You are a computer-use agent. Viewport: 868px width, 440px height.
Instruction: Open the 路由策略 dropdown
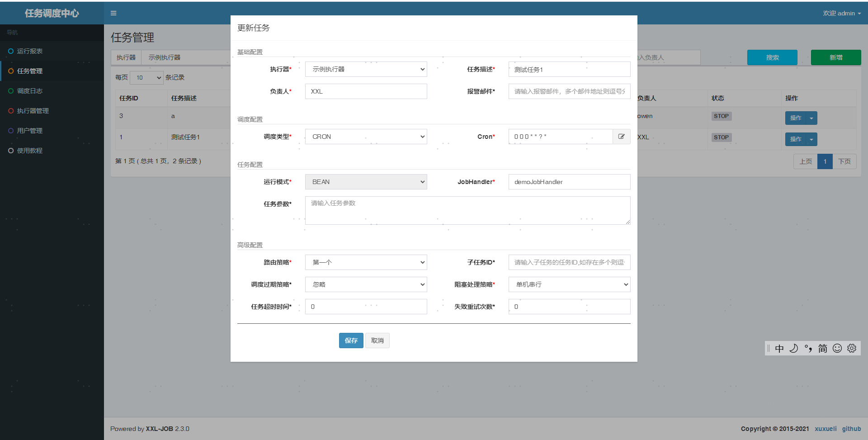[366, 262]
